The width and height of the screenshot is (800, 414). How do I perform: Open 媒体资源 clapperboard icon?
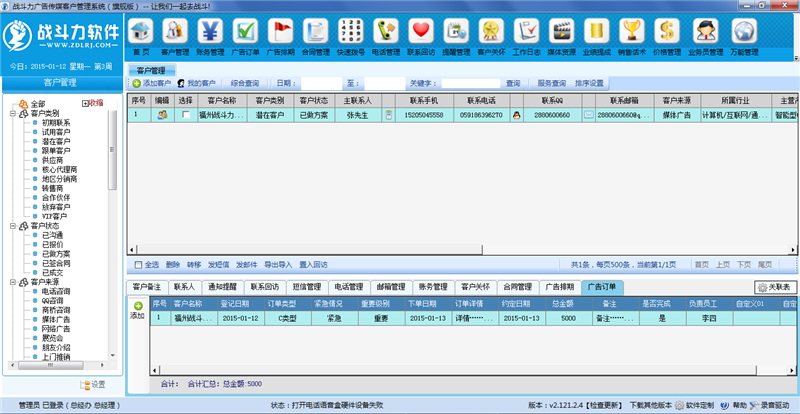coord(562,31)
